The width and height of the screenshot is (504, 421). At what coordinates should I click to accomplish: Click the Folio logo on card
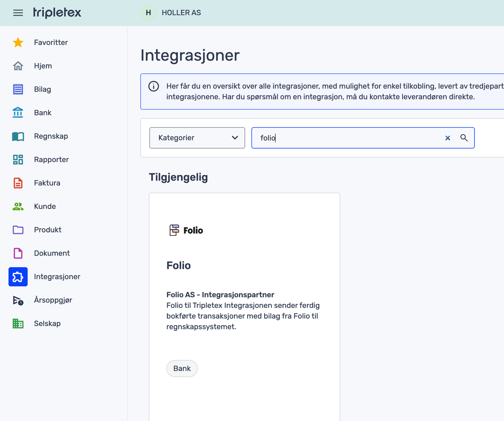click(186, 230)
